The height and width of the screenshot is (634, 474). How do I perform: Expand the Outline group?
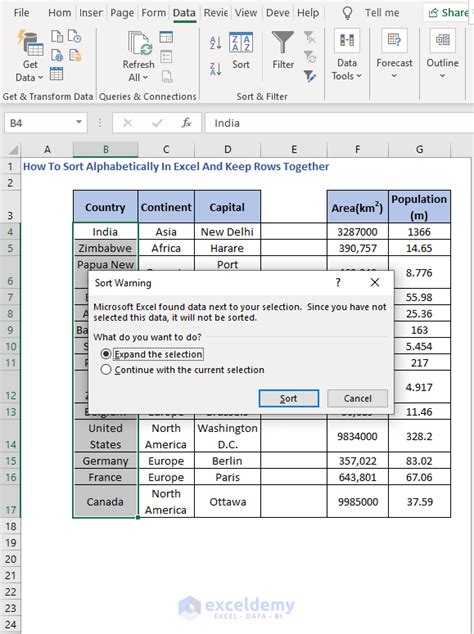click(x=442, y=54)
